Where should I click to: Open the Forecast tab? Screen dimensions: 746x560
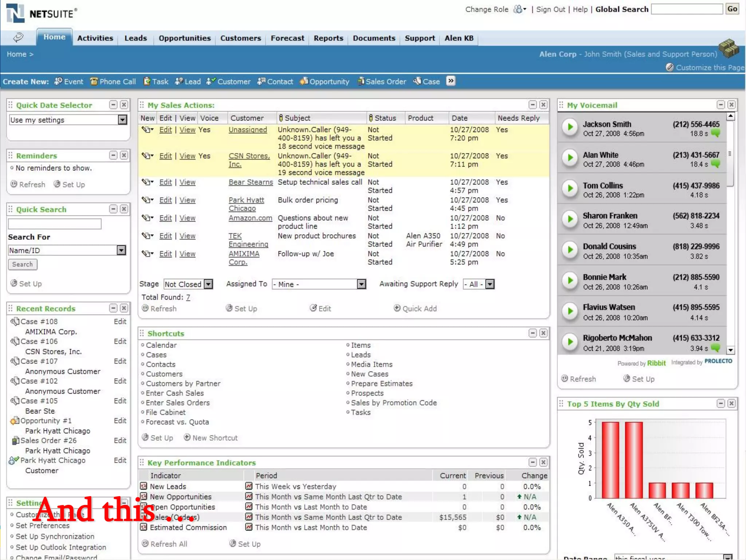click(x=287, y=38)
